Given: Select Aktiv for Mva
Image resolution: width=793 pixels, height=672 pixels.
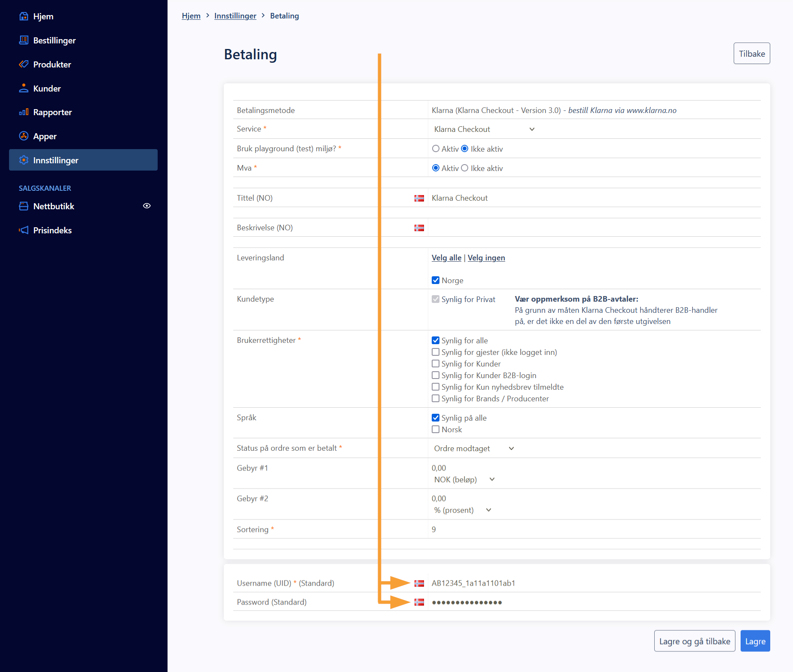Looking at the screenshot, I should [x=436, y=168].
